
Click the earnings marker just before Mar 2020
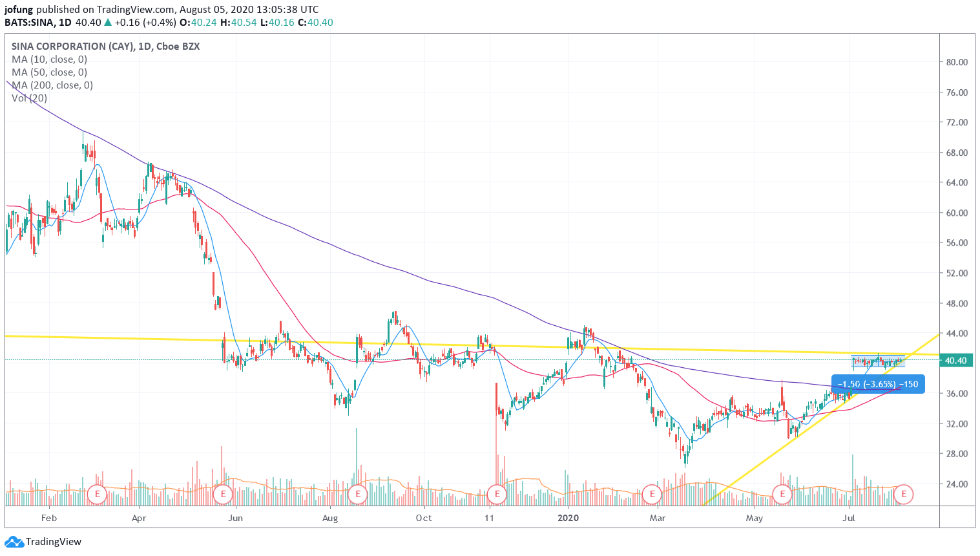[652, 495]
